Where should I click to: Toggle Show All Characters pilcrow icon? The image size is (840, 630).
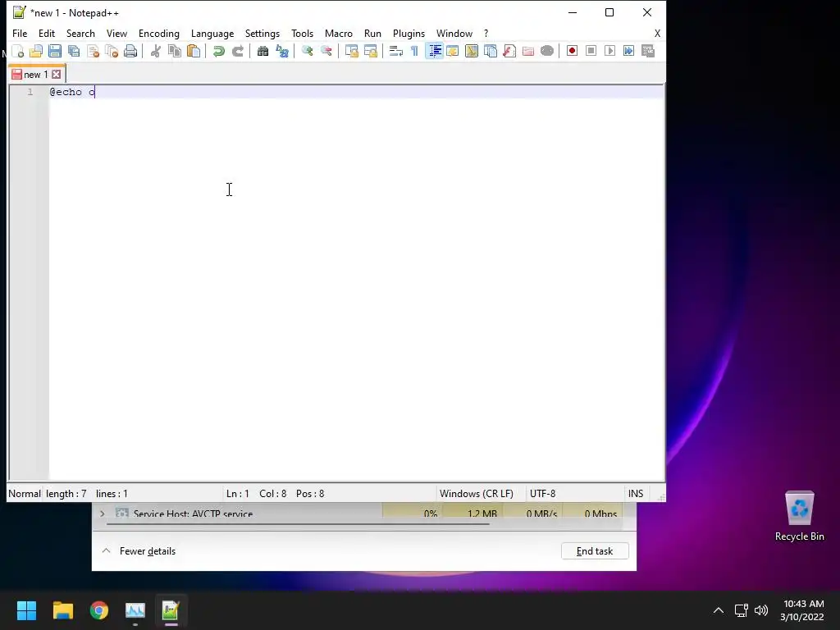pyautogui.click(x=414, y=51)
